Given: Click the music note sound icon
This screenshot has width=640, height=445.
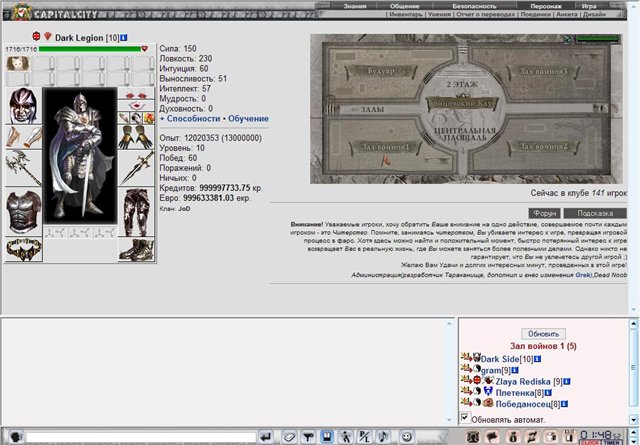Looking at the screenshot, I should tap(384, 437).
